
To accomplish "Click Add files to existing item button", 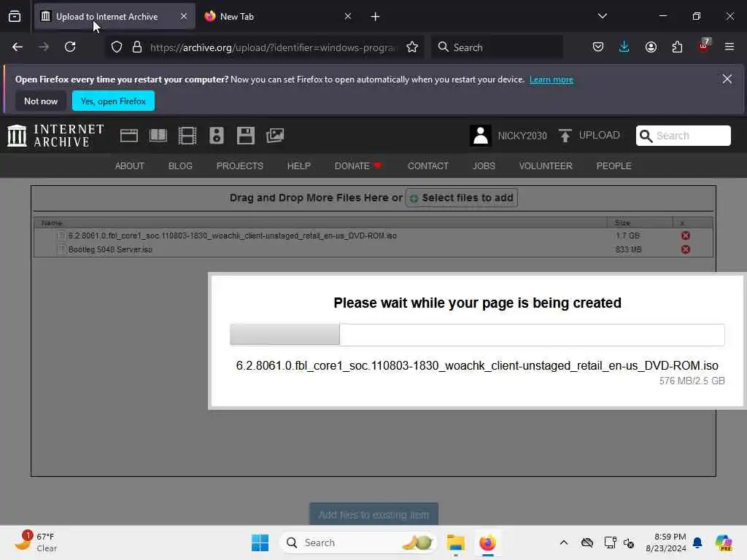I will (x=374, y=515).
